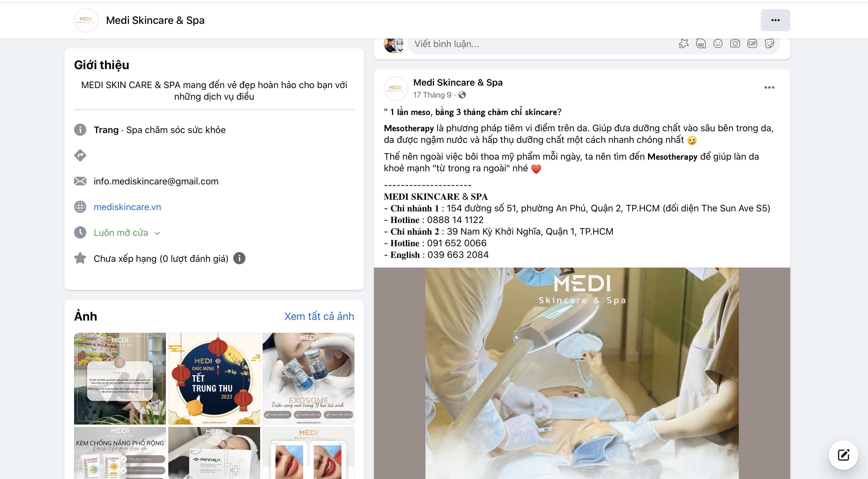Open the mediskincare.vn website link
Screen dimensions: 868x479
[x=127, y=207]
